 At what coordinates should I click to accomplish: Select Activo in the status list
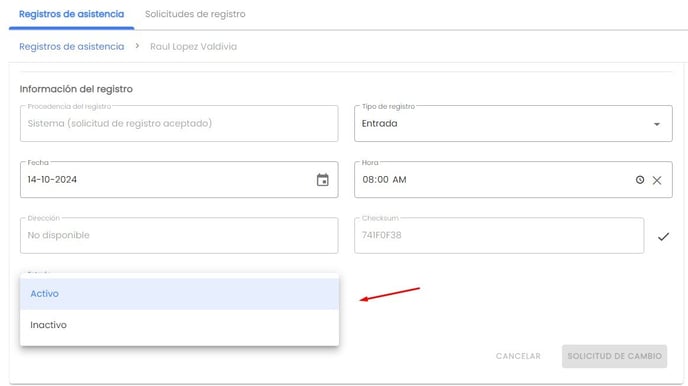click(179, 294)
